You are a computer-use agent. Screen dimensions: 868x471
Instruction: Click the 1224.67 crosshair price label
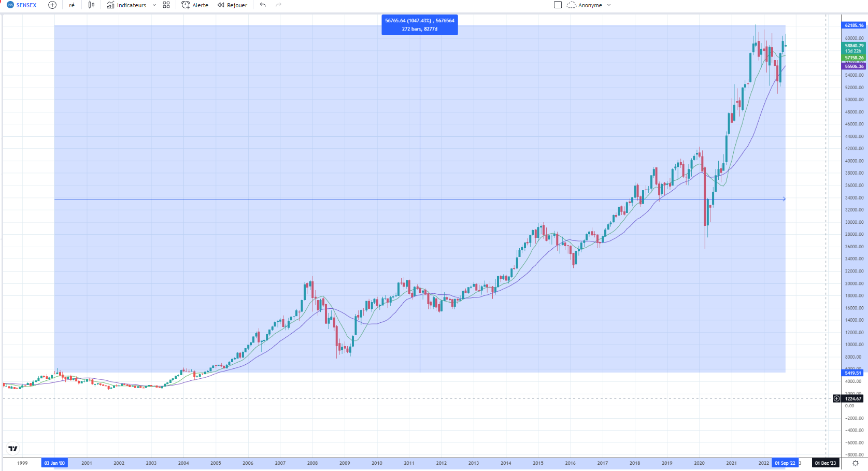coord(853,398)
